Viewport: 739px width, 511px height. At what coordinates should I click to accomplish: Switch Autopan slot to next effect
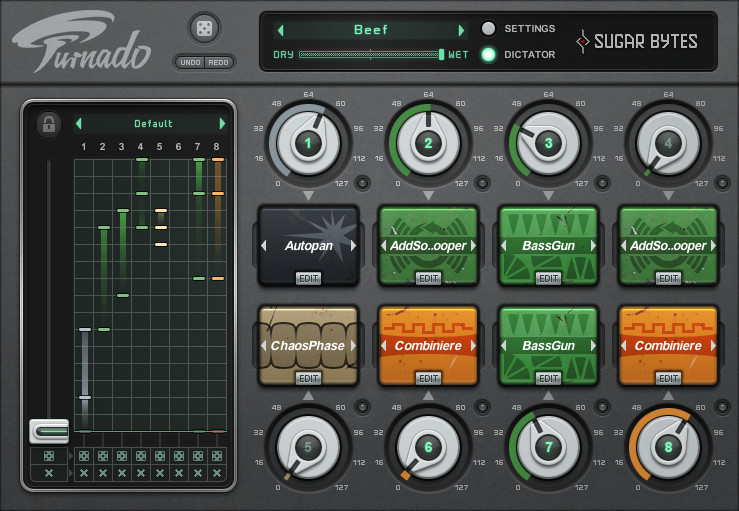[x=353, y=246]
